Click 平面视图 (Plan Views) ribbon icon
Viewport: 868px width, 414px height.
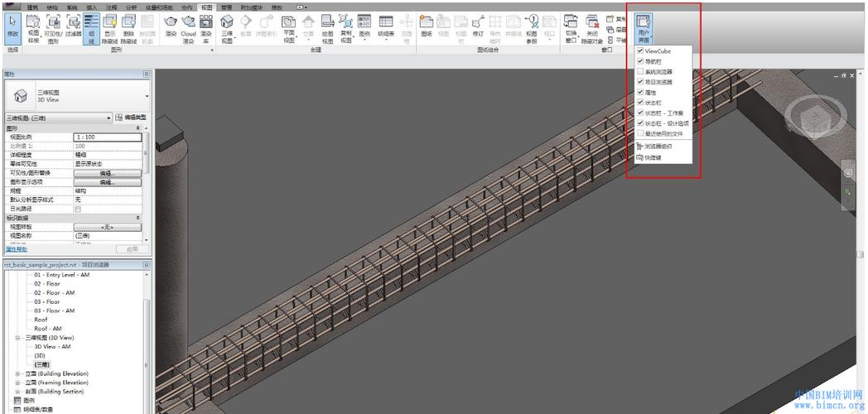point(289,29)
